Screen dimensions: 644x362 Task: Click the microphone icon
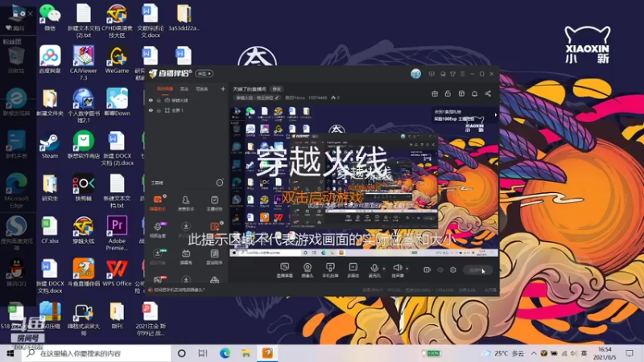pyautogui.click(x=374, y=269)
